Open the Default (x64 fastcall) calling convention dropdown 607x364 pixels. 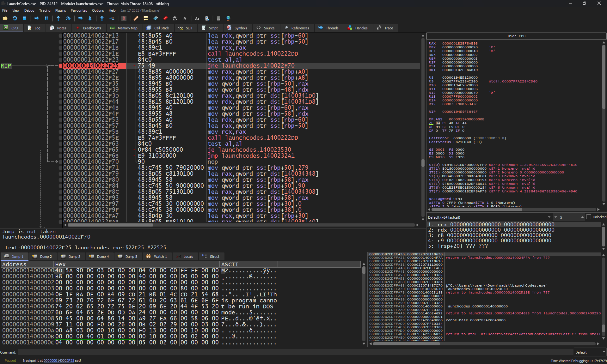pos(489,217)
